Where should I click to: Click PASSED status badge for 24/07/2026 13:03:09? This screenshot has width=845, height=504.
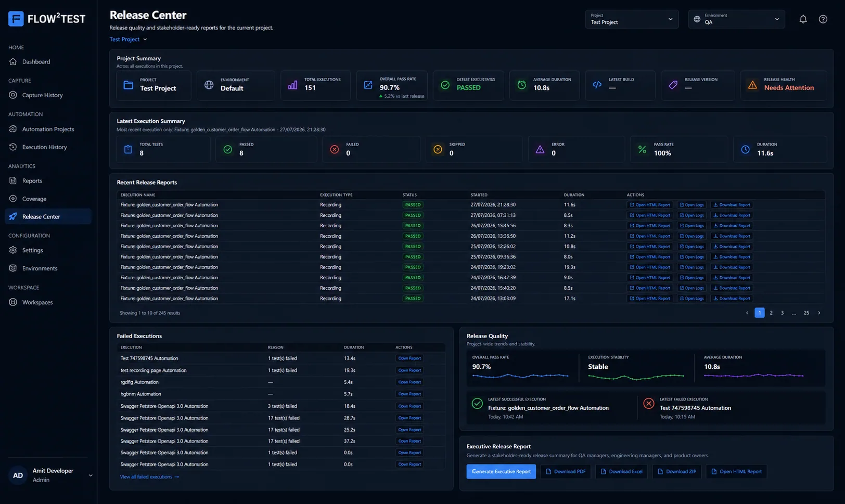coord(413,299)
